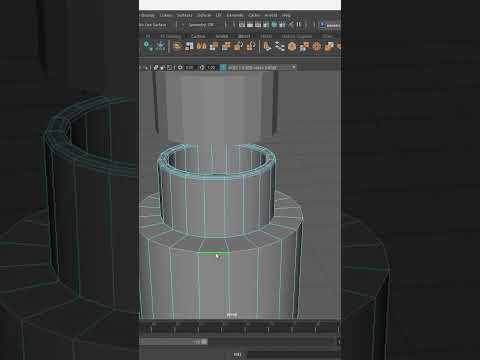Toggle the teal view transform button
The height and width of the screenshot is (360, 480).
click(x=223, y=68)
